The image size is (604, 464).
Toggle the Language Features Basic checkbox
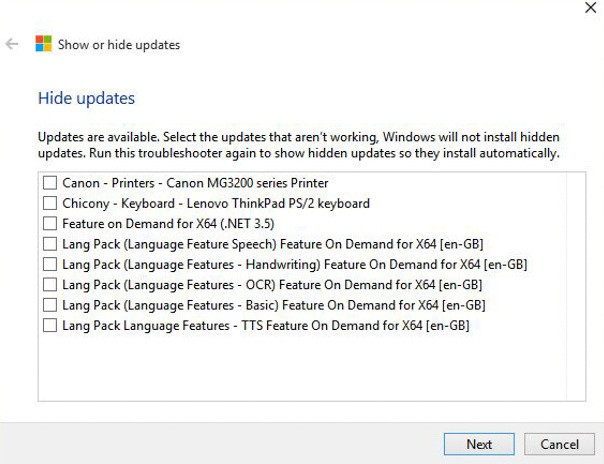coord(50,305)
